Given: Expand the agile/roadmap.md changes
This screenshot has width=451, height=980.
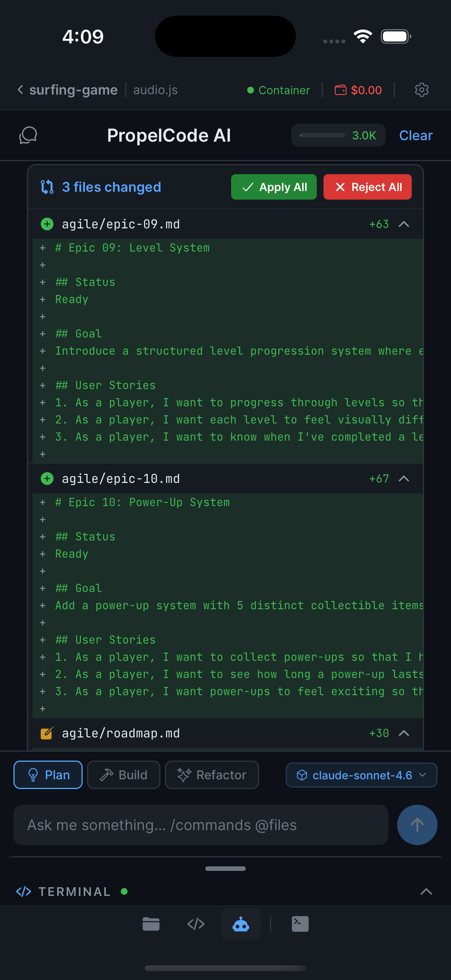Looking at the screenshot, I should tap(404, 733).
